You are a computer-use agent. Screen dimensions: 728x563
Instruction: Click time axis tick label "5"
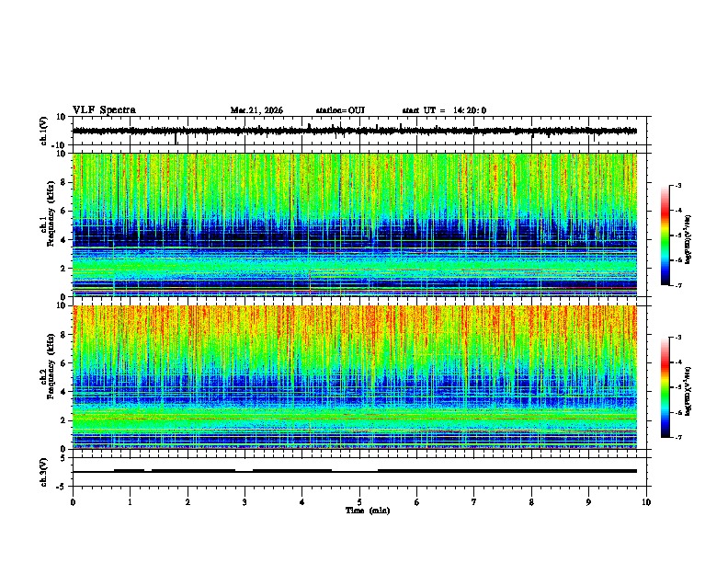point(359,502)
